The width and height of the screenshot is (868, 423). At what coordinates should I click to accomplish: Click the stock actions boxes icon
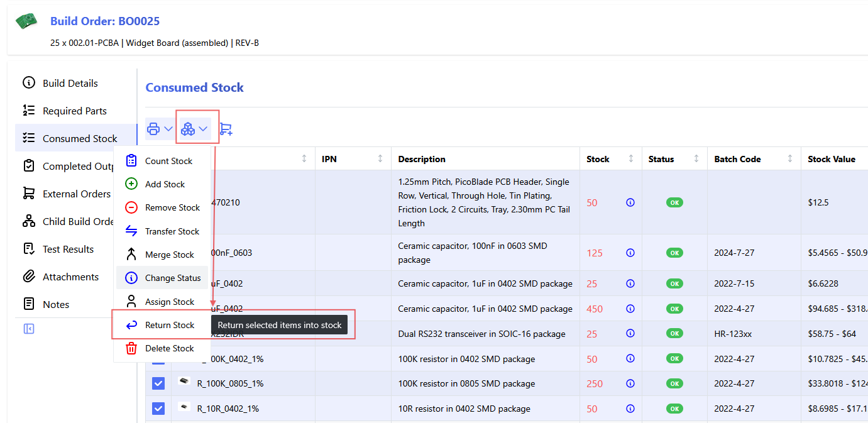(x=188, y=129)
